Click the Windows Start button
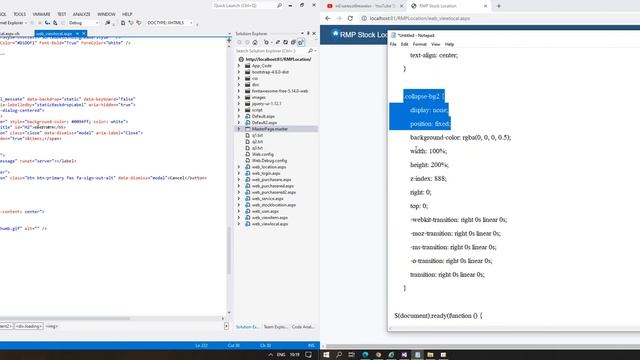 click(326, 355)
